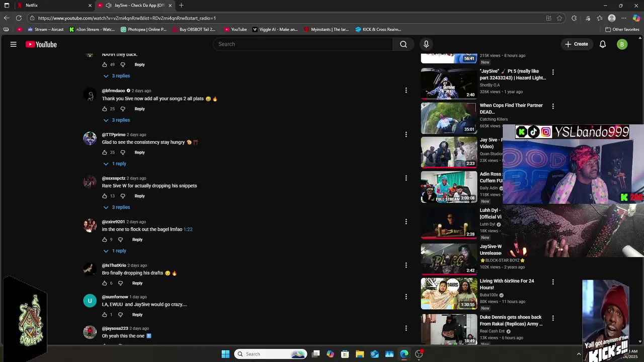Expand 3 replies under @bfrmdaoo comment

tap(117, 120)
